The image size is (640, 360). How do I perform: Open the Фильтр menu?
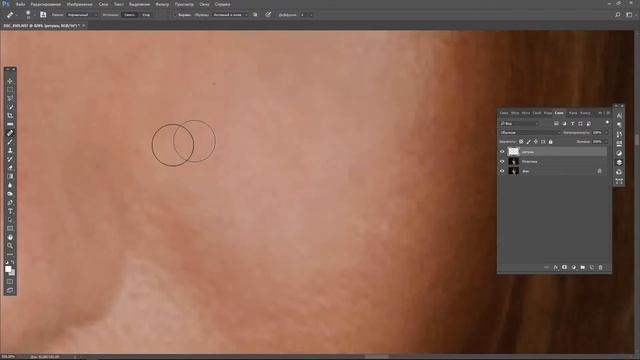162,4
